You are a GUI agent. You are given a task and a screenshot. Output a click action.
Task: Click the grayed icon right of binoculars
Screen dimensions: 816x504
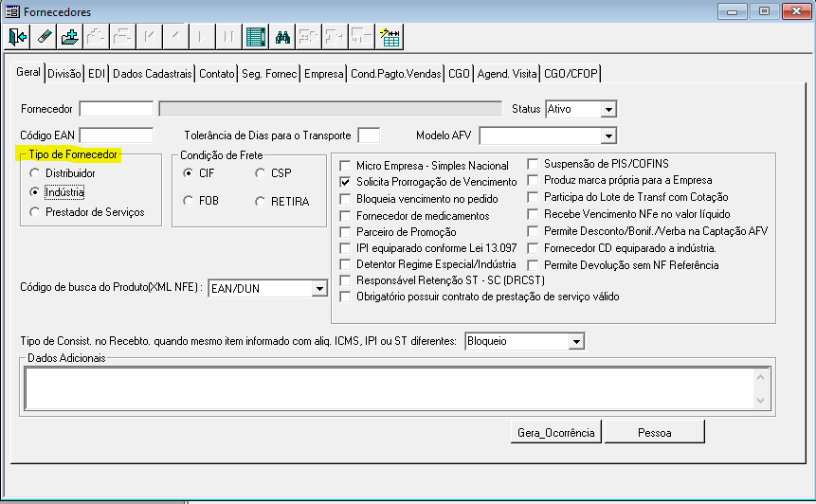[309, 37]
